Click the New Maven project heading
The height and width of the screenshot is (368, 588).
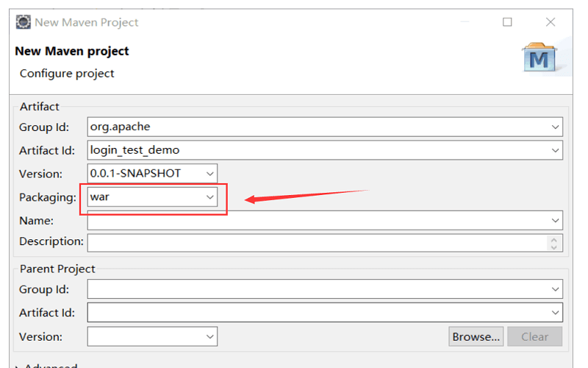coord(72,51)
